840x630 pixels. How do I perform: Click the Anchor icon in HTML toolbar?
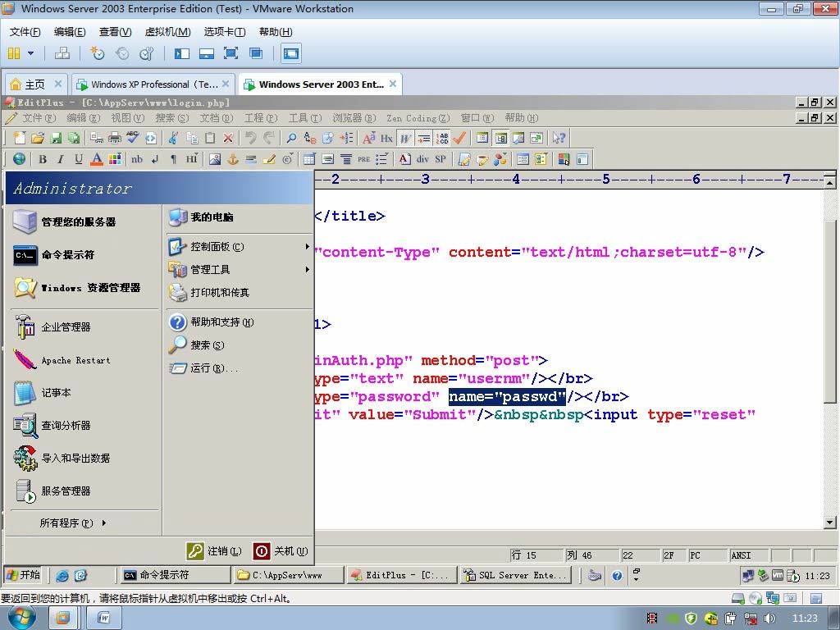[233, 159]
